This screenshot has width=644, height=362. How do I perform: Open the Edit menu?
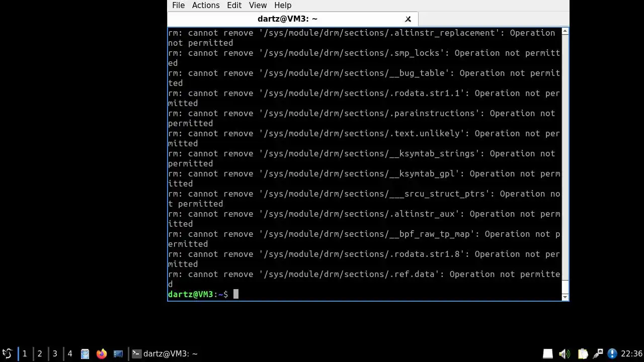[x=234, y=5]
